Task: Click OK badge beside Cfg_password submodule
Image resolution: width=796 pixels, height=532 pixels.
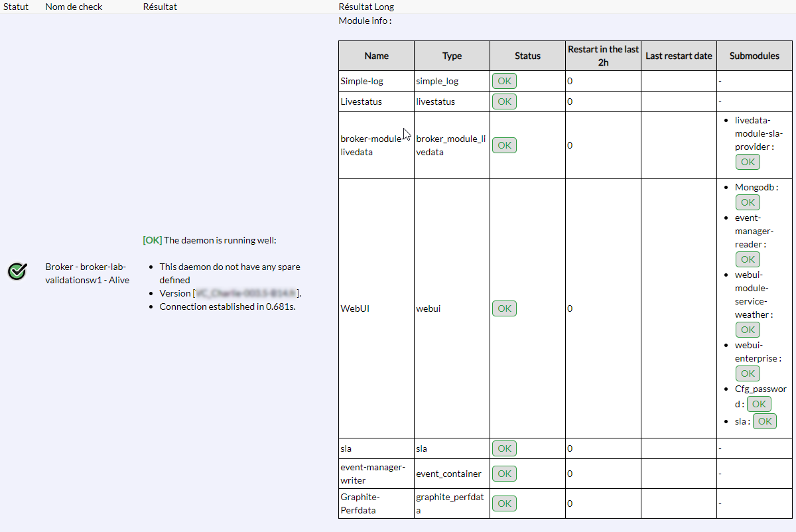Action: (759, 404)
